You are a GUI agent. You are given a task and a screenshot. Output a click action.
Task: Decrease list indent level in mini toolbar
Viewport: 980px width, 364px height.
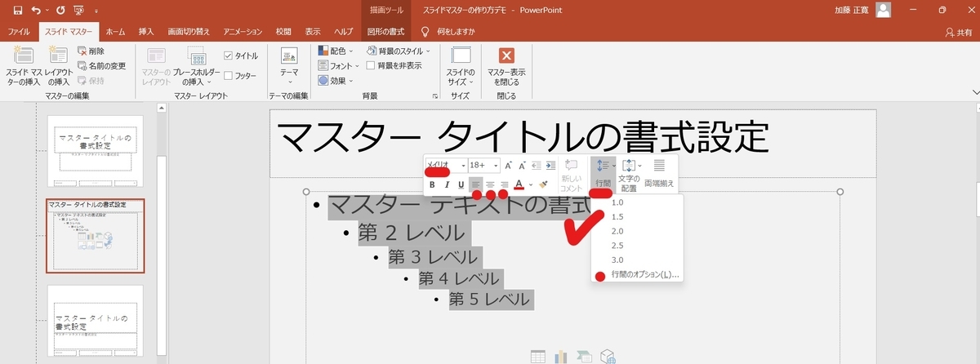[x=537, y=165]
